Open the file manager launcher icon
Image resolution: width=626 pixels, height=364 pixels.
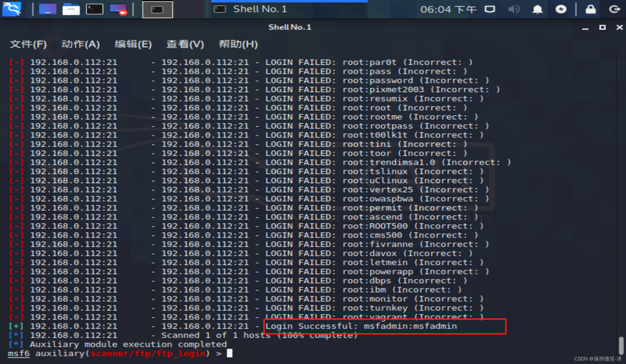(71, 9)
